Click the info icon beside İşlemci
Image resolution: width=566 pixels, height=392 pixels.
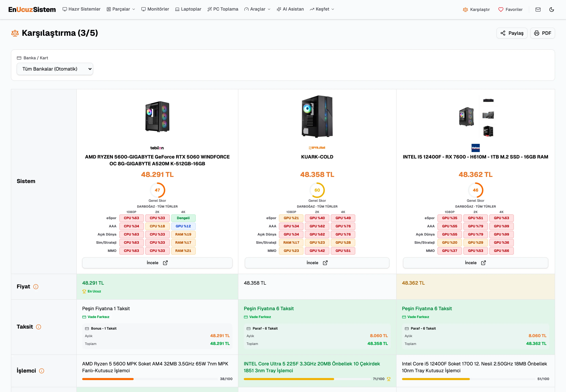pos(42,371)
